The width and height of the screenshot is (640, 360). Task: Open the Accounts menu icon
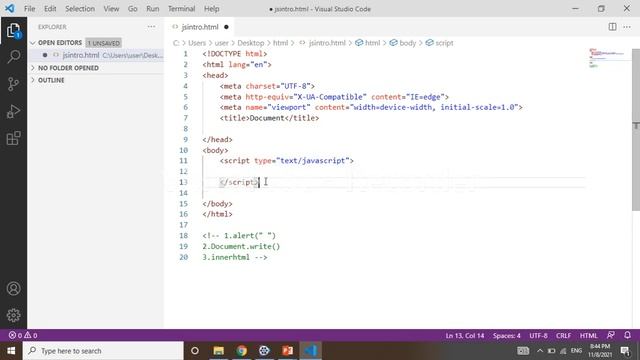pos(13,289)
